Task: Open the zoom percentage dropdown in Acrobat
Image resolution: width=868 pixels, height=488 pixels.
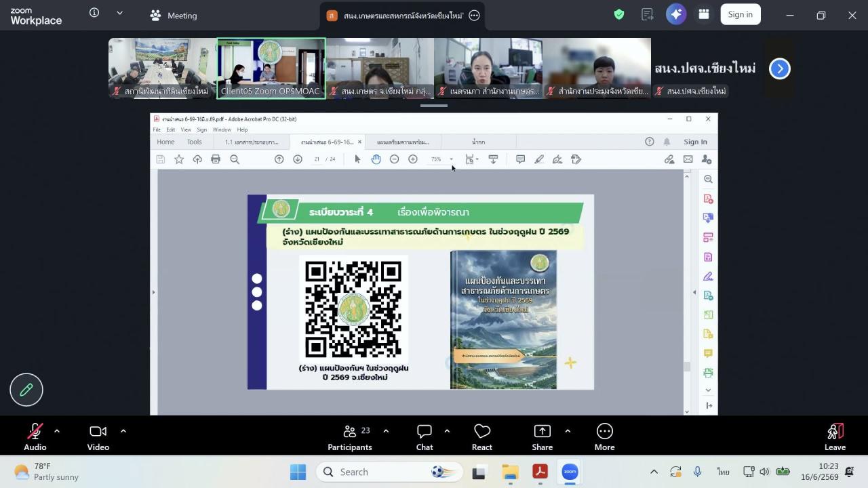Action: tap(451, 159)
